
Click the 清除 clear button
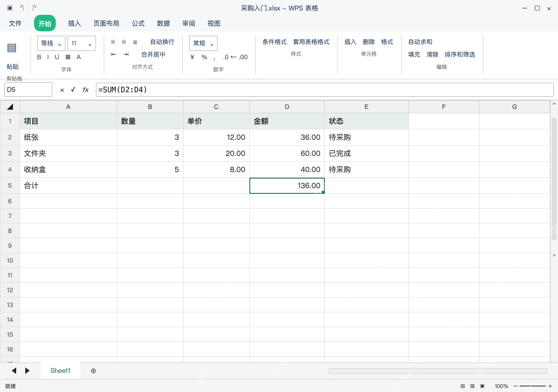[432, 54]
